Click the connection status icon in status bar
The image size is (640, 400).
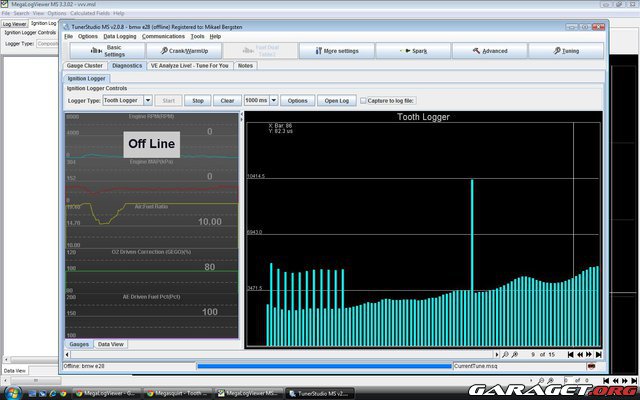click(591, 366)
